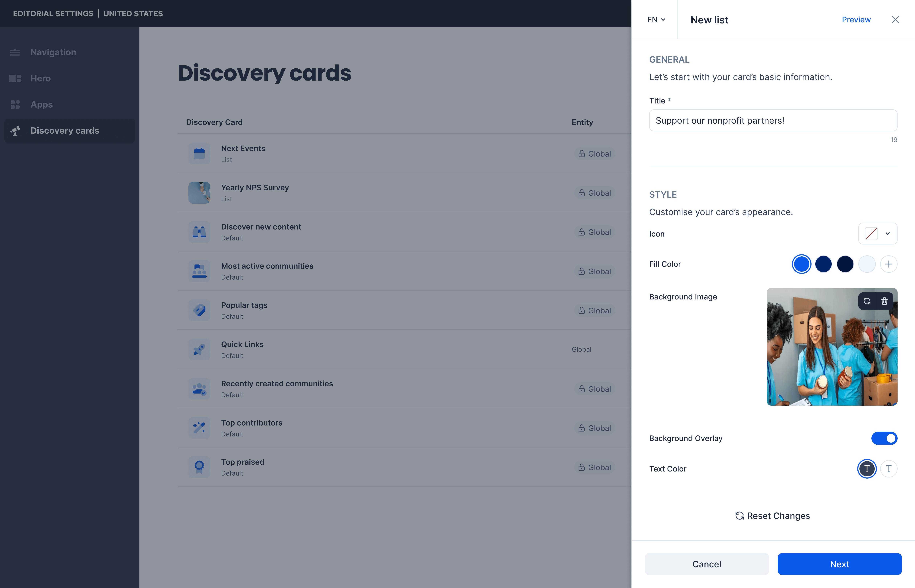Click the Entity column header
Image resolution: width=915 pixels, height=588 pixels.
coord(582,122)
